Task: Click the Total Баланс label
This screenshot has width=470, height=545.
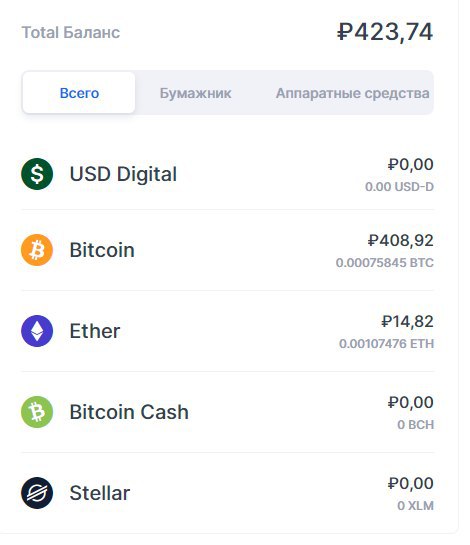Action: pos(71,33)
